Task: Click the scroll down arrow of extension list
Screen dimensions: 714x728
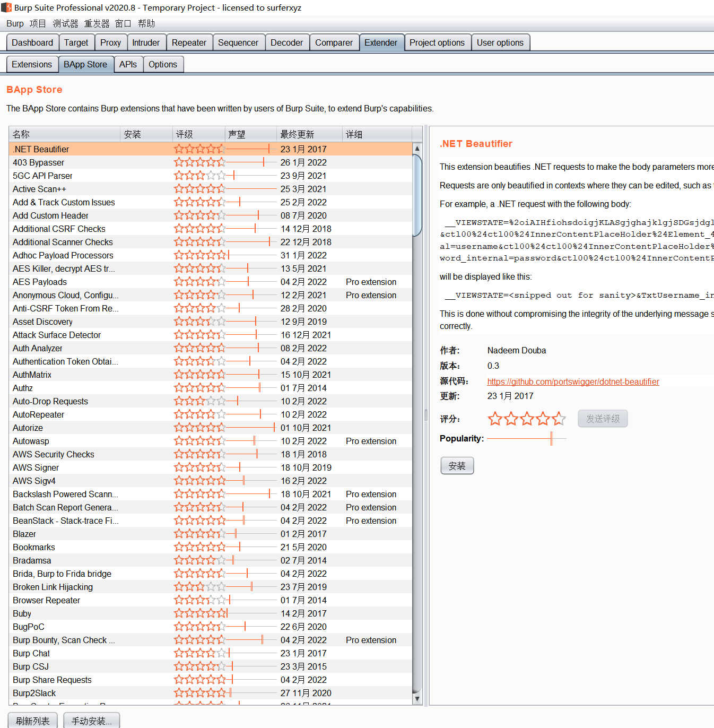Action: tap(417, 699)
